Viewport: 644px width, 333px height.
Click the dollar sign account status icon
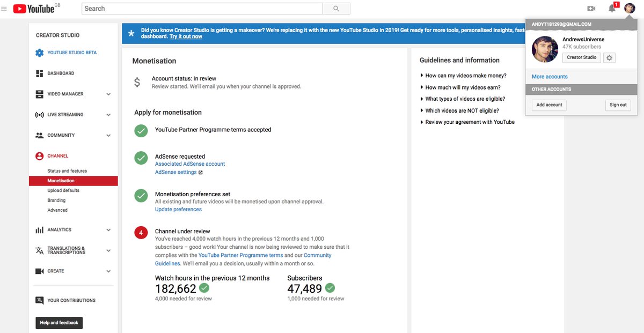137,83
